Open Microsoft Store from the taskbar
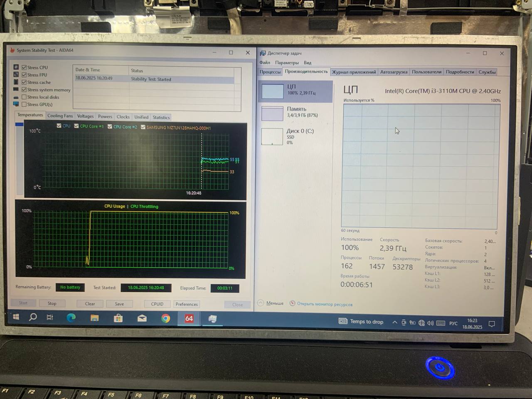The image size is (532, 399). pyautogui.click(x=118, y=318)
